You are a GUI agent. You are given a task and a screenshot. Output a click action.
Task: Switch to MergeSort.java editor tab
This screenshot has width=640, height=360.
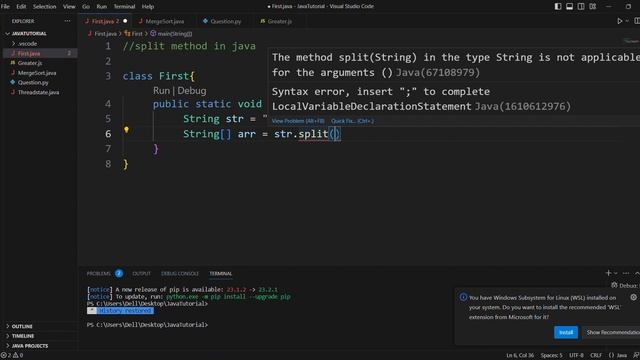click(164, 21)
